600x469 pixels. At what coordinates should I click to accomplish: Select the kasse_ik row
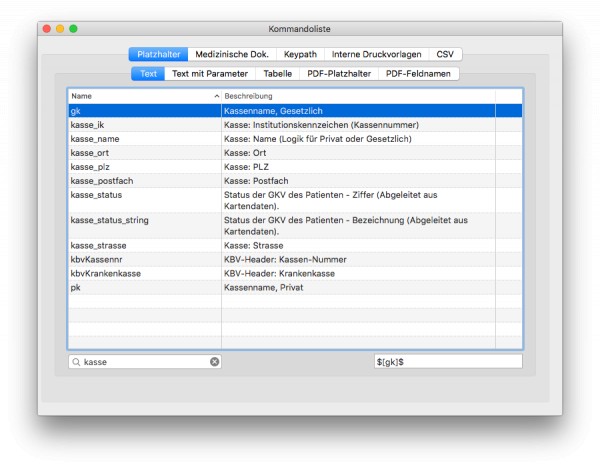(x=295, y=125)
